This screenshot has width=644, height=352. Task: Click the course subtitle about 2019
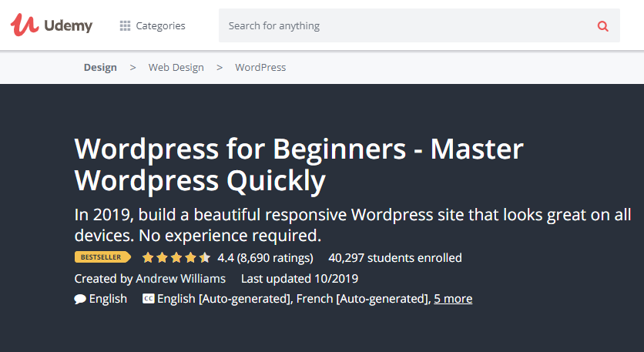pyautogui.click(x=353, y=225)
